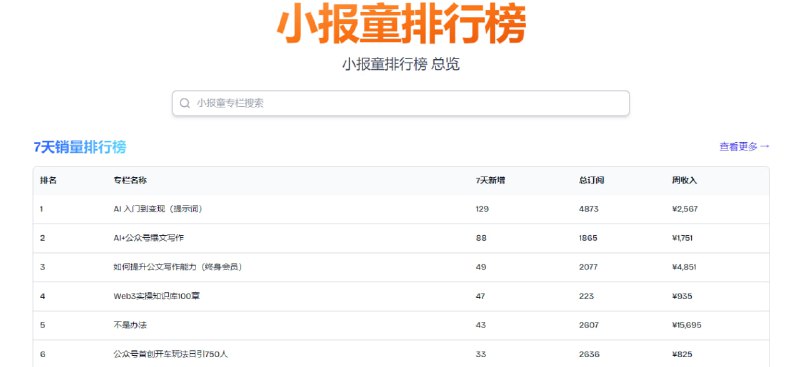
Task: Click weekly income ¥1,751
Action: point(682,238)
